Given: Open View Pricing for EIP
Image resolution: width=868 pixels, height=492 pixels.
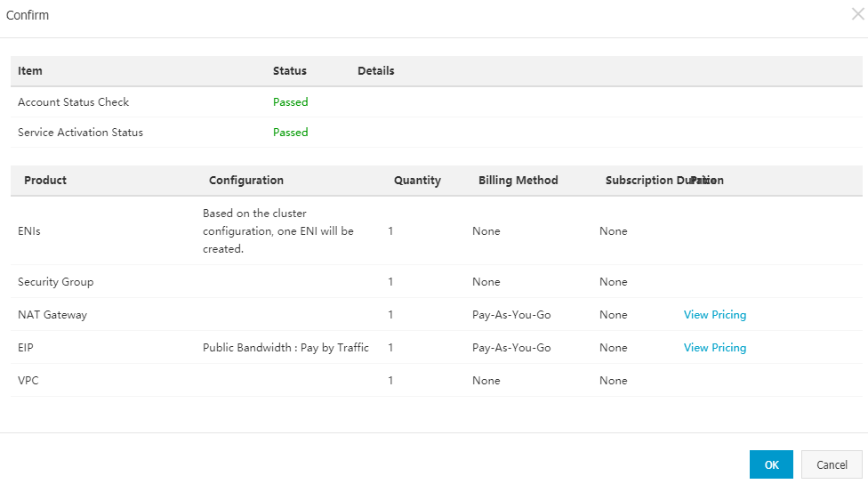Looking at the screenshot, I should coord(714,348).
